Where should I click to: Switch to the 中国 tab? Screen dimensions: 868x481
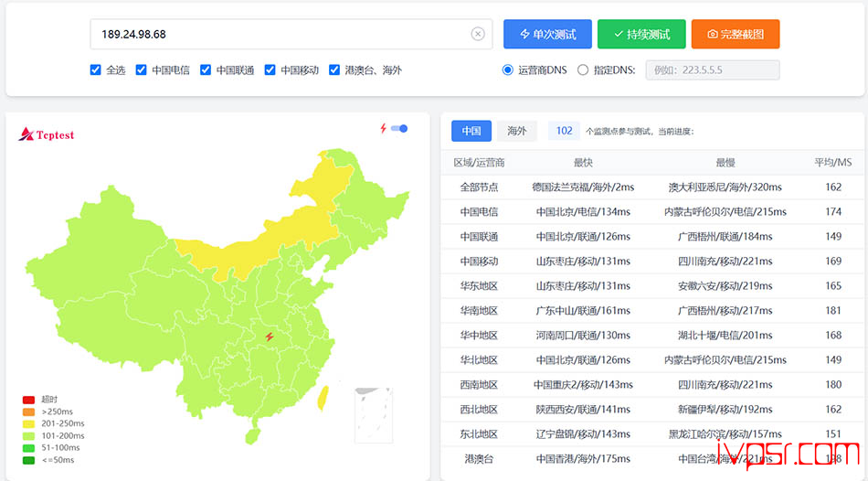coord(471,131)
